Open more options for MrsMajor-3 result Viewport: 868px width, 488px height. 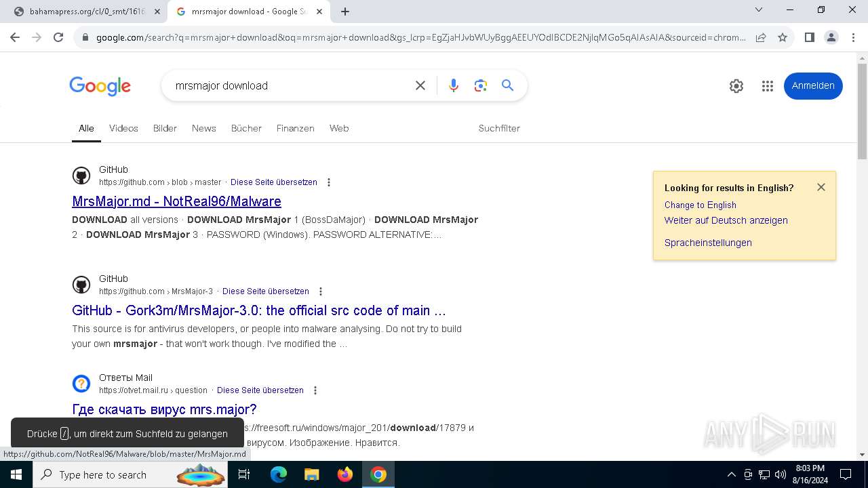[x=321, y=291]
